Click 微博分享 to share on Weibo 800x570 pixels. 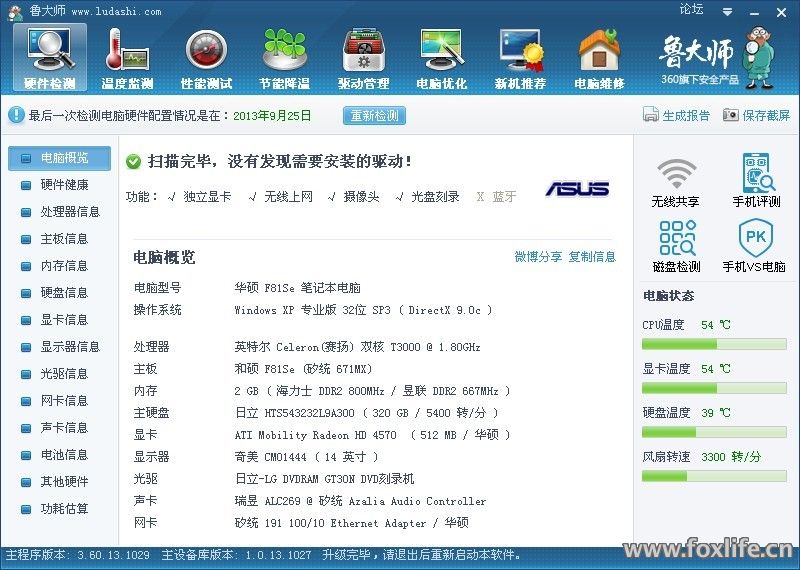pos(538,257)
